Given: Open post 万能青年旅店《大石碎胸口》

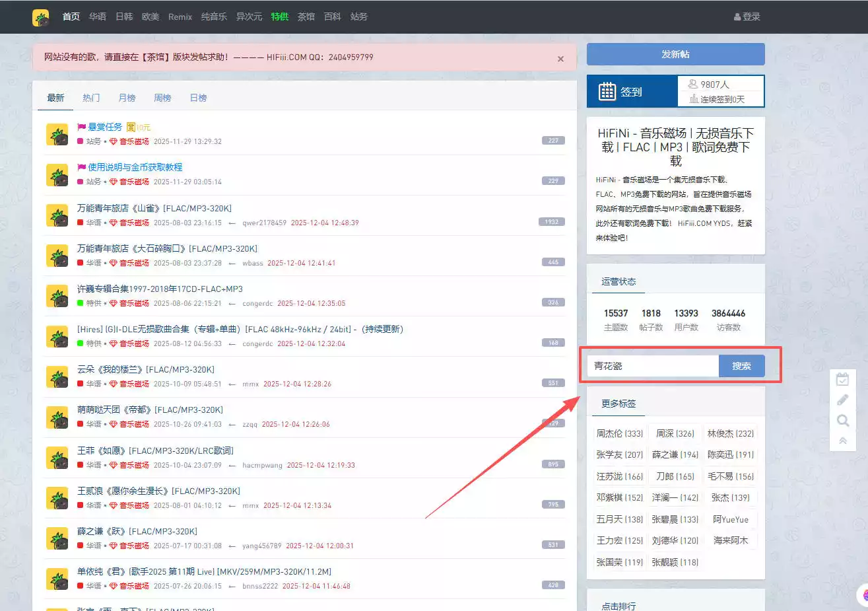Looking at the screenshot, I should (167, 248).
